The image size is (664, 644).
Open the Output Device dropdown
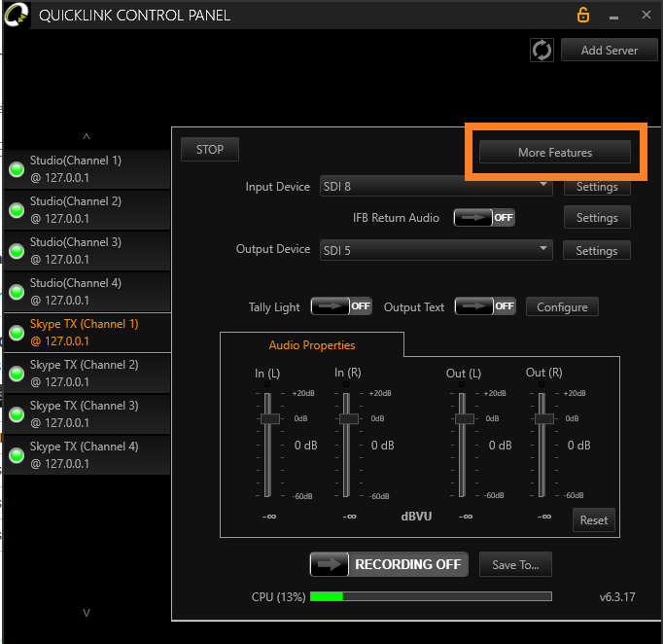[437, 250]
